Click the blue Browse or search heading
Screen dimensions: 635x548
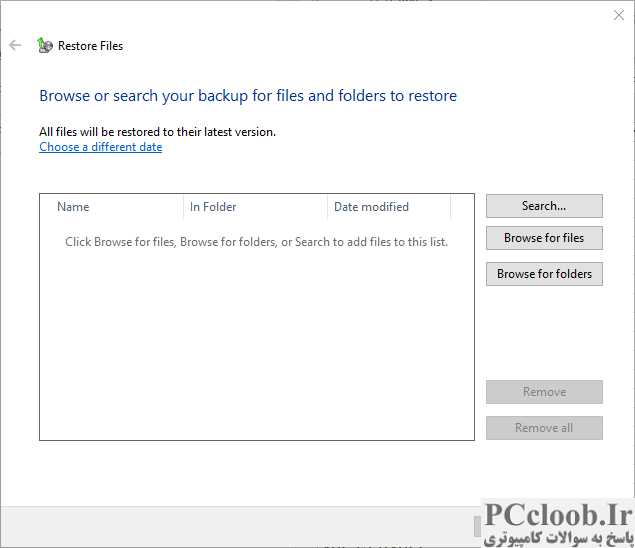pyautogui.click(x=248, y=96)
